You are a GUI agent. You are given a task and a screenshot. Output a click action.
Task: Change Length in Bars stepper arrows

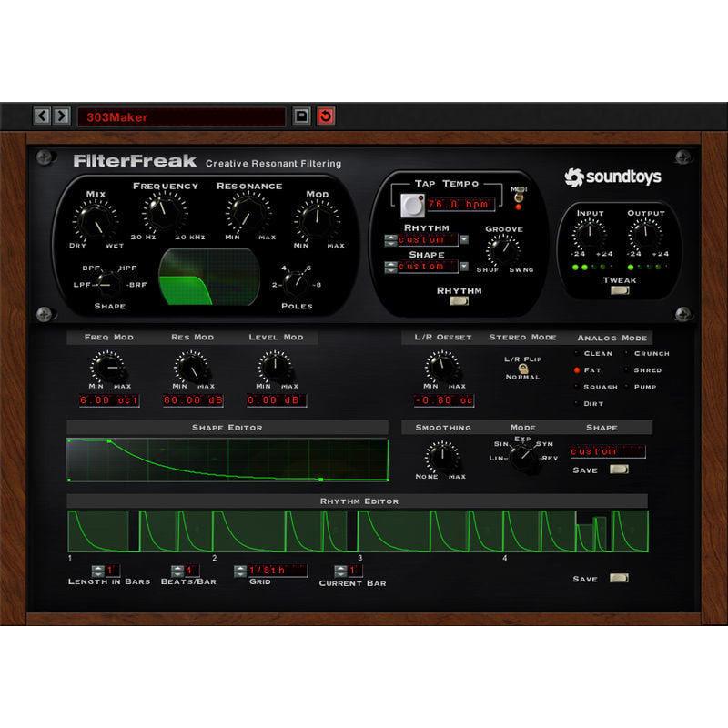(98, 571)
